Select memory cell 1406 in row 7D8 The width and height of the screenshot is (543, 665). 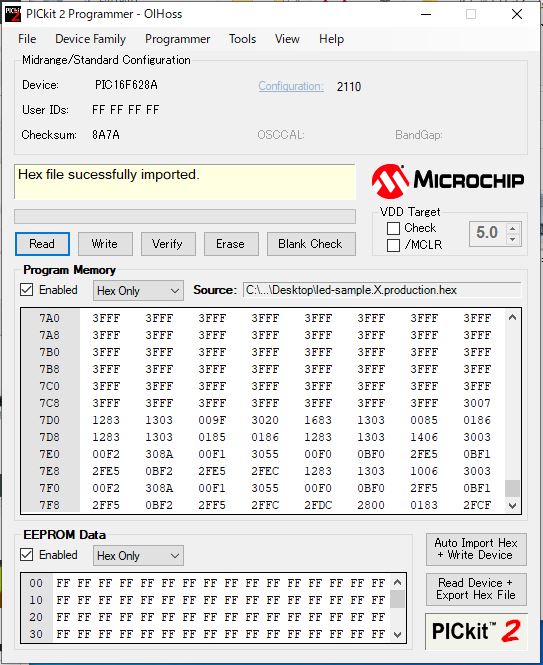(x=424, y=437)
